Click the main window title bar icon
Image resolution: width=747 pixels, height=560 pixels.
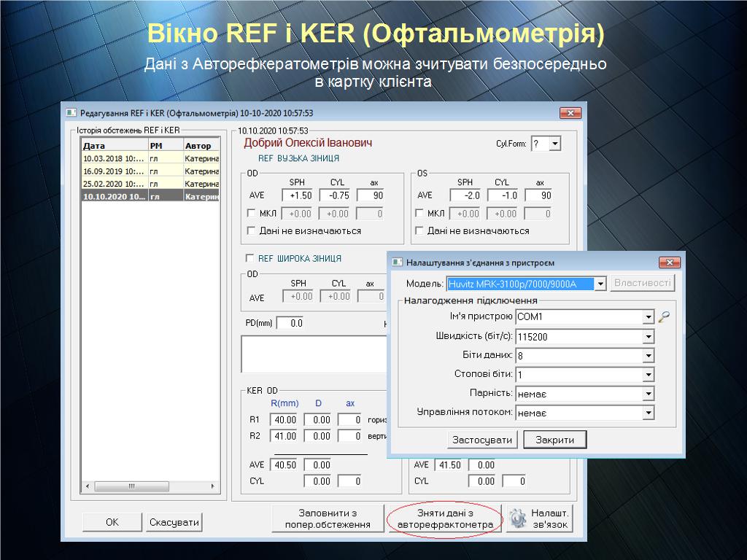pyautogui.click(x=71, y=113)
